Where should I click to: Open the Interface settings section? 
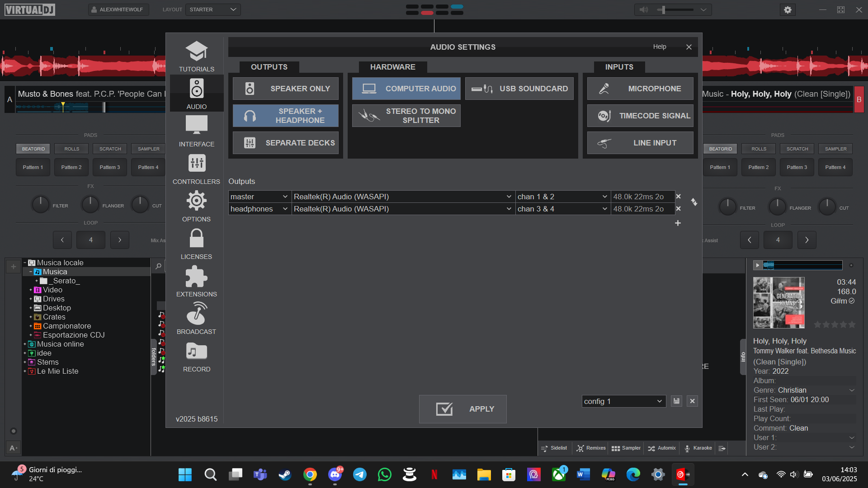click(x=196, y=131)
